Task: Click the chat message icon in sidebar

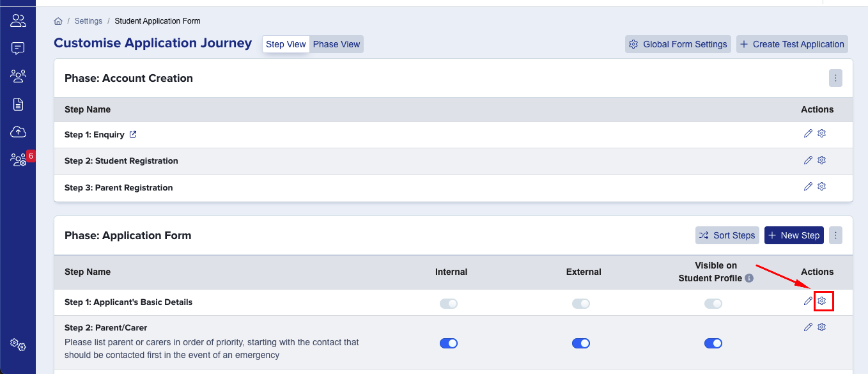Action: click(x=18, y=48)
